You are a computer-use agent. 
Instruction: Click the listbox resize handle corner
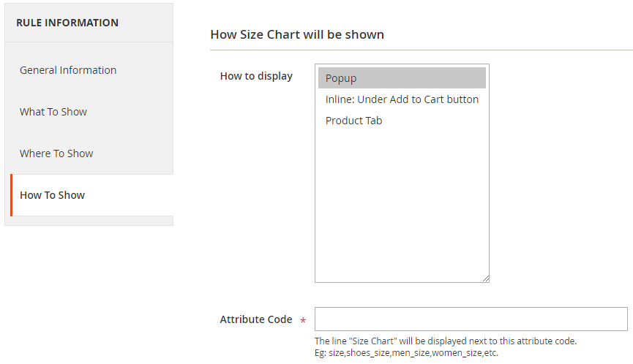485,278
